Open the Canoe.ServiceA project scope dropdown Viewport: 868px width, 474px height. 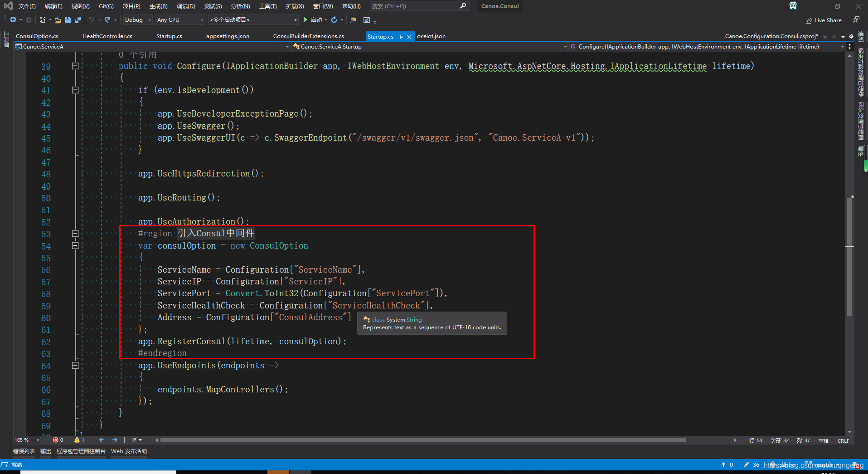tap(152, 47)
